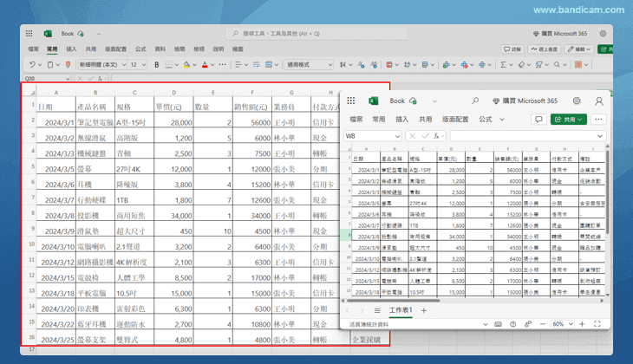Switch to 說明 tab in back window
Viewport: 633px width, 364px height.
(219, 49)
